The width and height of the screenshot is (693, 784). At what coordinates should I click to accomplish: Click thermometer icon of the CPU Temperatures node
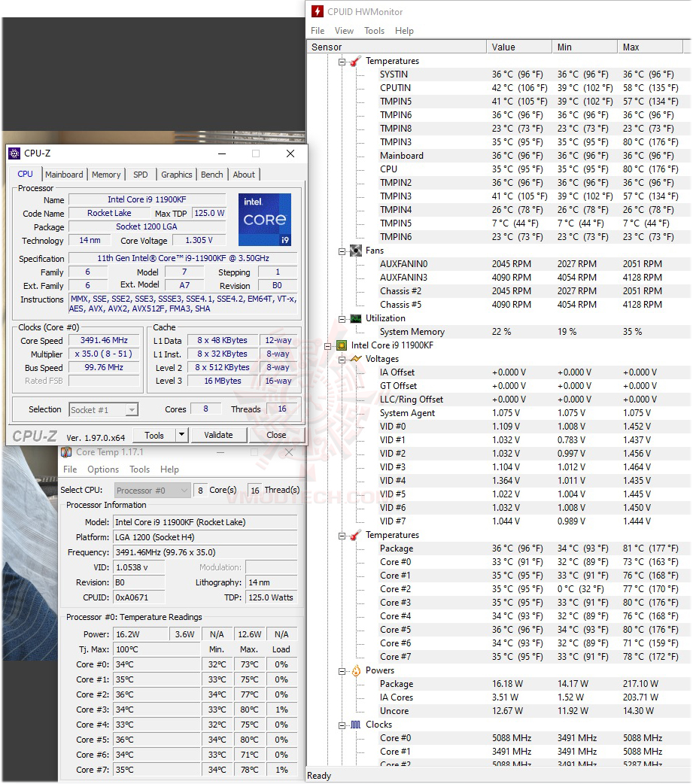pos(355,535)
